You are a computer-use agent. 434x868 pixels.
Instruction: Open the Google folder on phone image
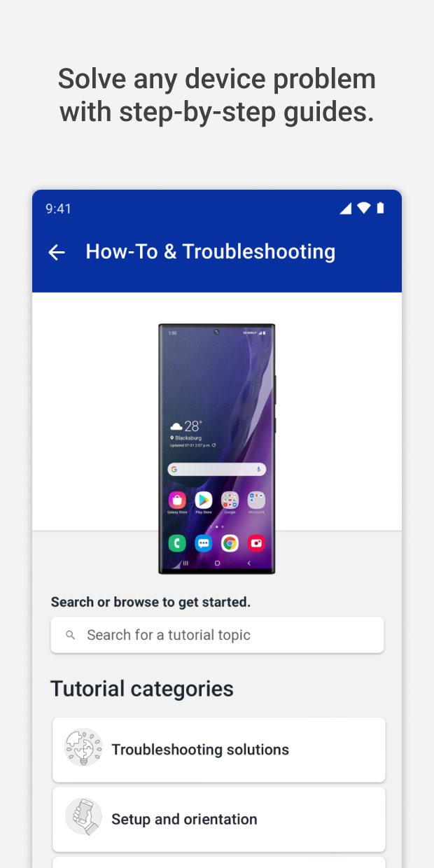[230, 500]
